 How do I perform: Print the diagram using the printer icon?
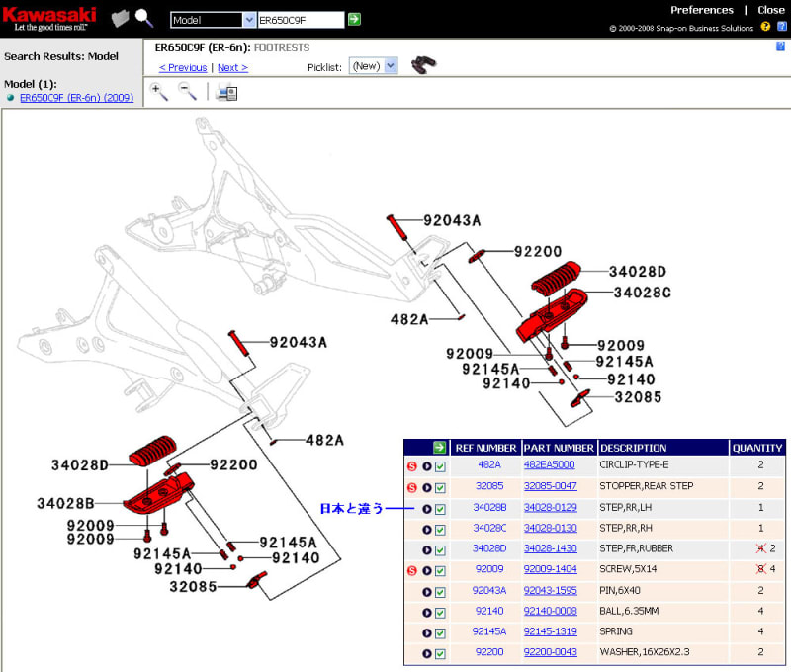pyautogui.click(x=226, y=92)
